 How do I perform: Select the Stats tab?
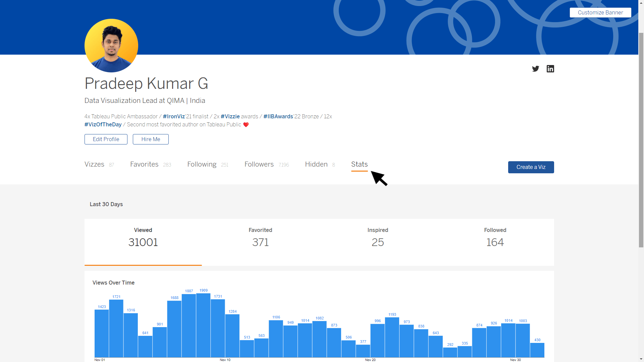tap(359, 164)
